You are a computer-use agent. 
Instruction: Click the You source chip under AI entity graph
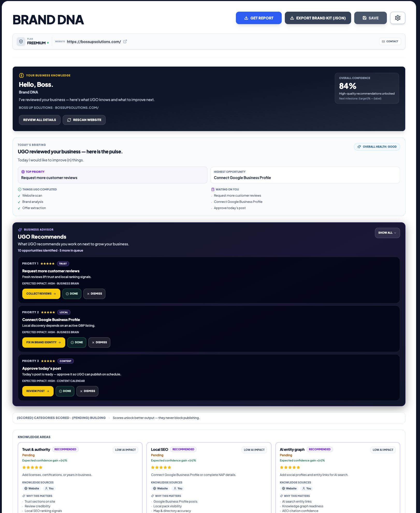307,488
